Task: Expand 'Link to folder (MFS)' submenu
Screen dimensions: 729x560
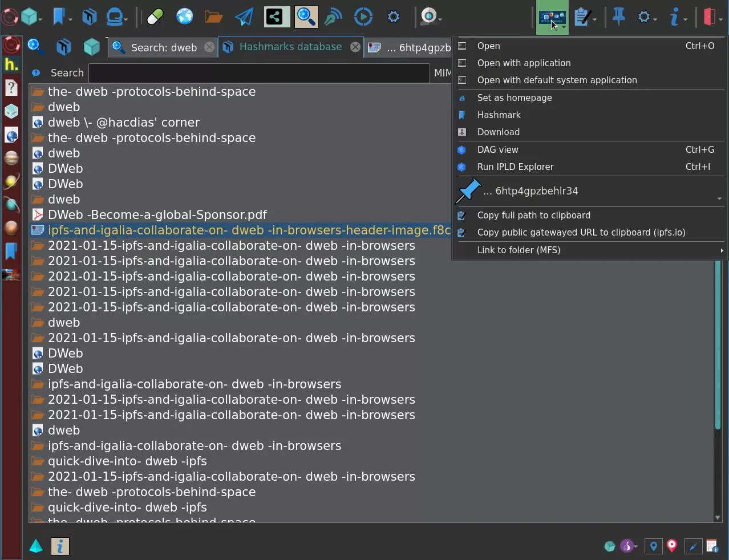Action: coord(590,250)
